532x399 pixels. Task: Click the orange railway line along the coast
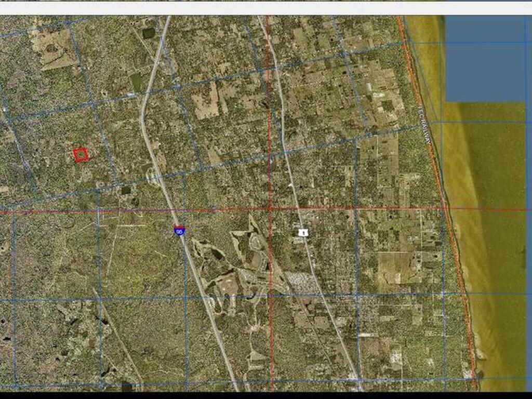pyautogui.click(x=457, y=260)
